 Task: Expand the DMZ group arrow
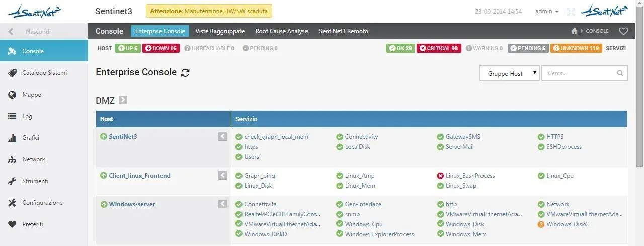pyautogui.click(x=123, y=100)
